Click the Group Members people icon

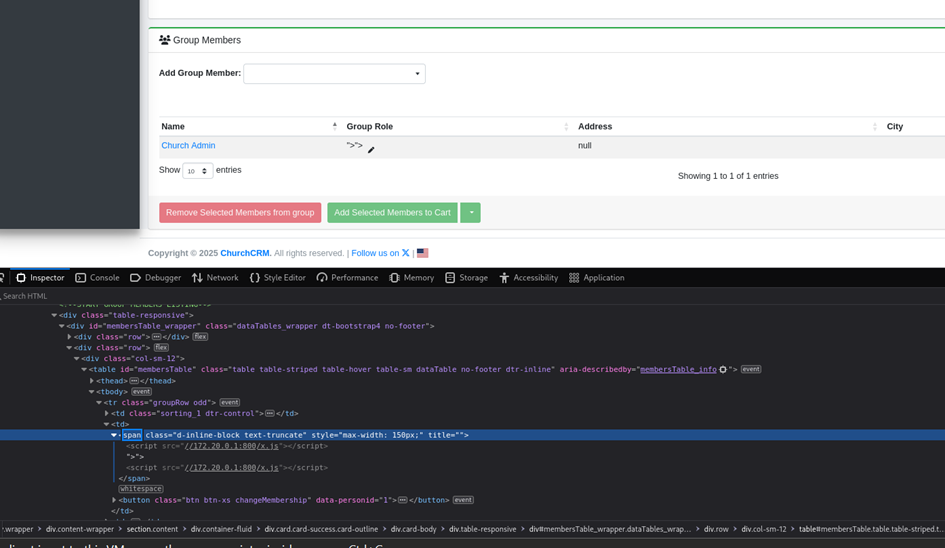coord(165,40)
